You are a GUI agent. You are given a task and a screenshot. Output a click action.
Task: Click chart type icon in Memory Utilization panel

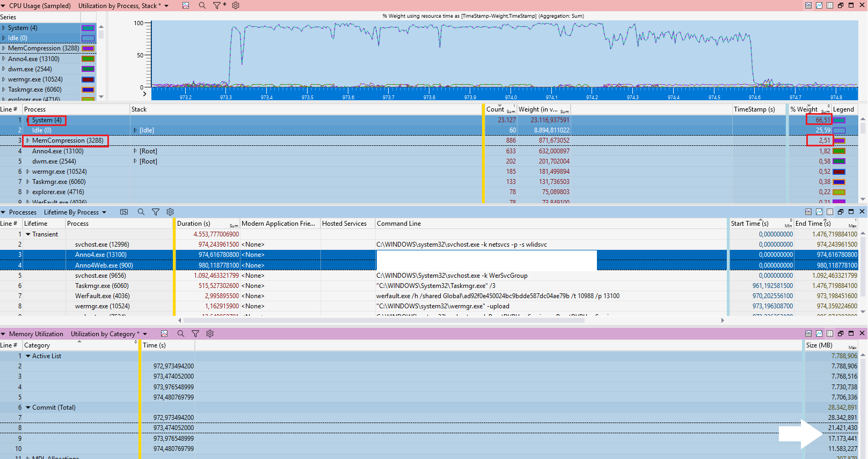pyautogui.click(x=164, y=334)
